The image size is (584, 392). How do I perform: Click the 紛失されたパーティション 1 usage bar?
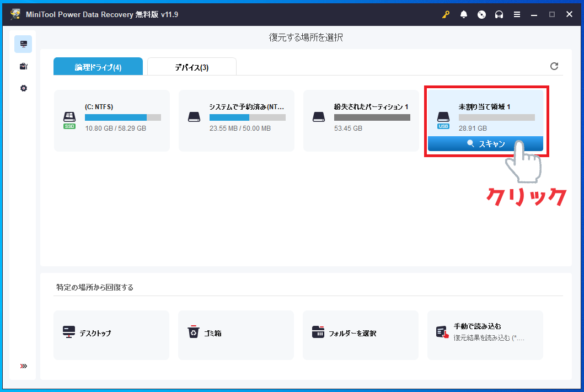click(372, 117)
